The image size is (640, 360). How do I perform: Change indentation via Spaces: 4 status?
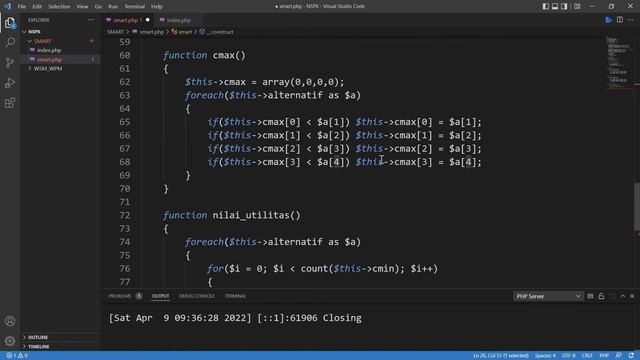pos(545,356)
